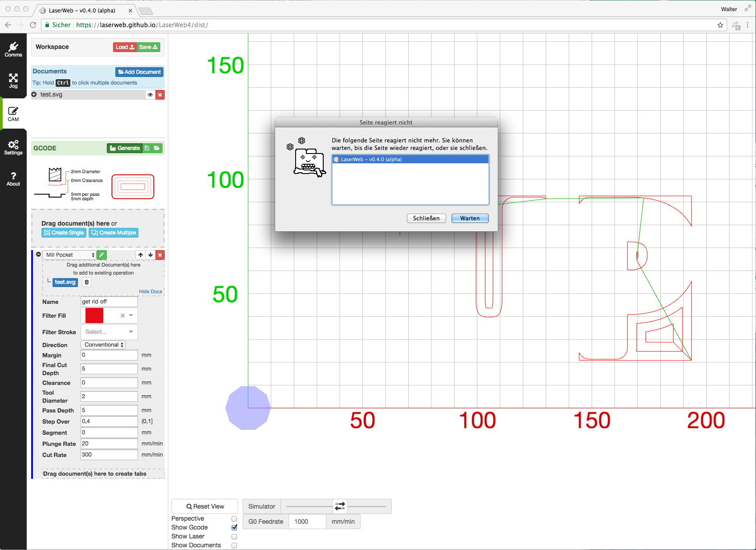Open the About tab in sidebar
The width and height of the screenshot is (756, 550).
(x=13, y=179)
